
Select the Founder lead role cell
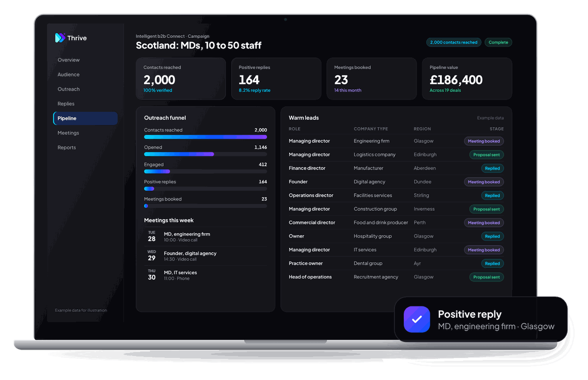(x=298, y=182)
